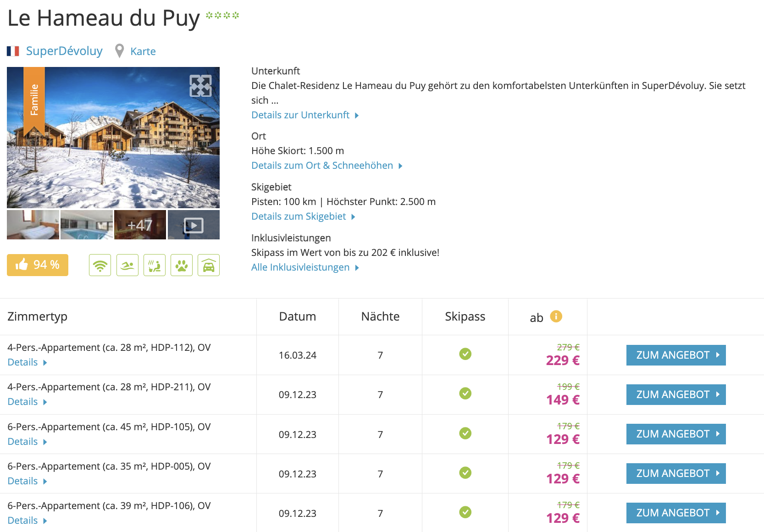Image resolution: width=764 pixels, height=532 pixels.
Task: Click 4-Pers.-Appartement HDP-112 room name
Action: click(109, 348)
